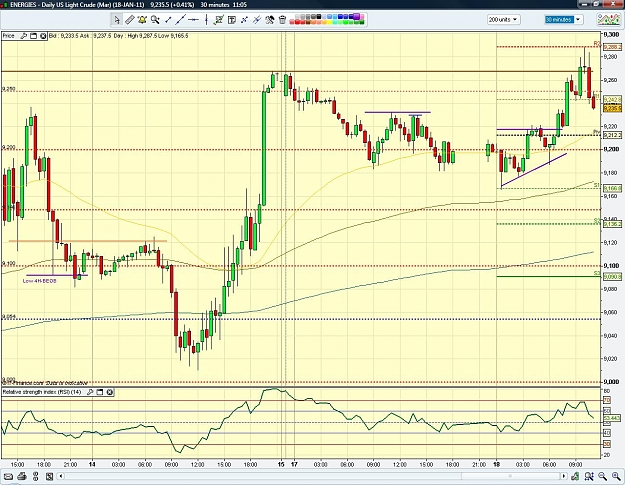Click the 9,090.8 S3 price tag
The width and height of the screenshot is (625, 485).
(613, 276)
